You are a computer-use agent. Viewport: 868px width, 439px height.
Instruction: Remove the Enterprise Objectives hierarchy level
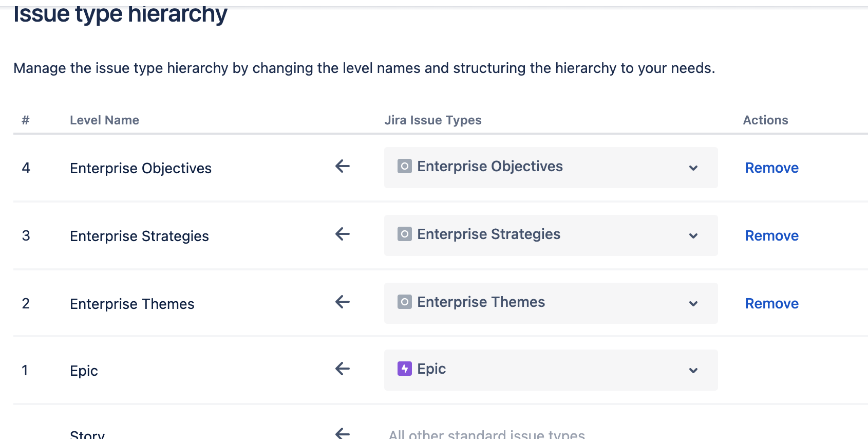point(771,168)
